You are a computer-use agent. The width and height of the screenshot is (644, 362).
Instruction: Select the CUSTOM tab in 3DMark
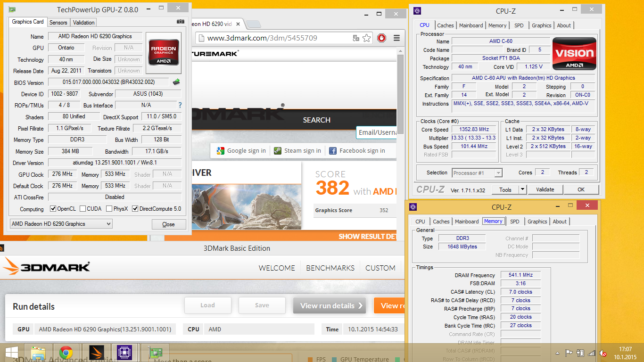pos(380,268)
